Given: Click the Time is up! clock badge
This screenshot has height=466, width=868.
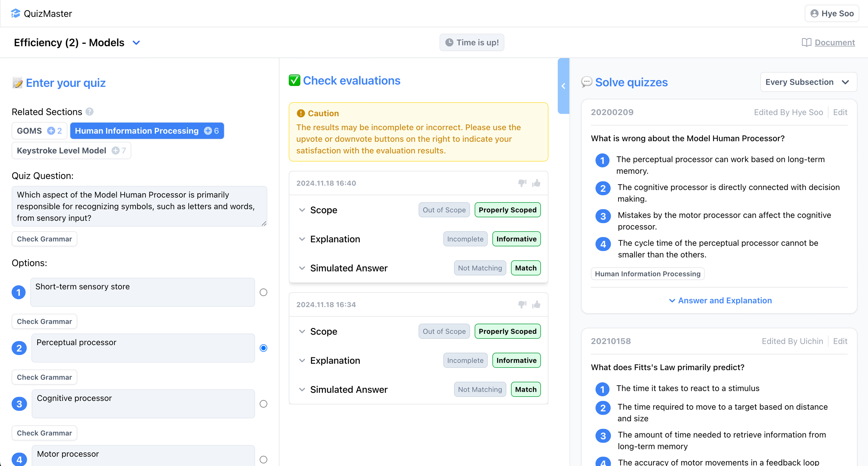Looking at the screenshot, I should (472, 42).
